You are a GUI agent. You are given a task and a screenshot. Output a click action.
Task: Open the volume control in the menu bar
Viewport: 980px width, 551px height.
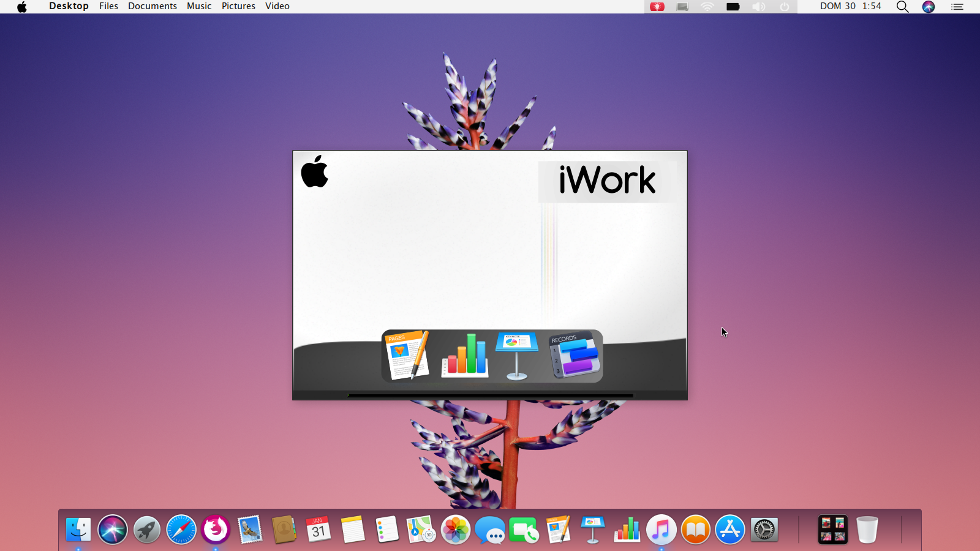click(x=759, y=7)
